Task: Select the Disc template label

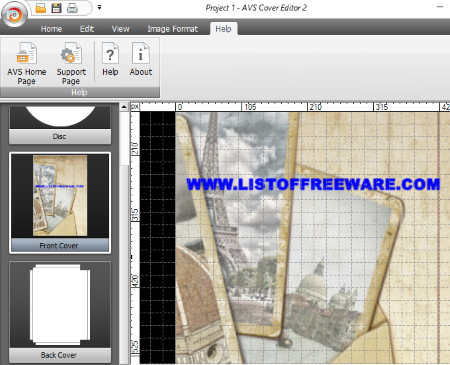Action: pos(60,137)
